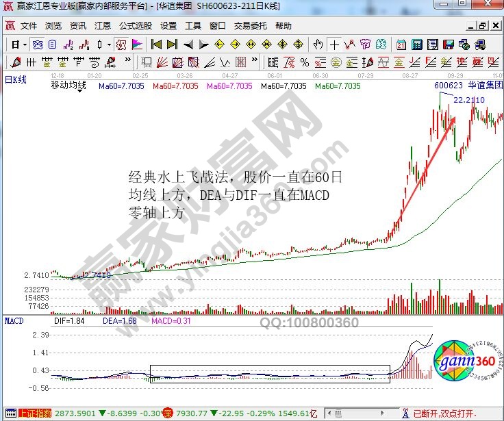Toggle the pink flag icon
The height and width of the screenshot is (421, 504).
[x=136, y=44]
